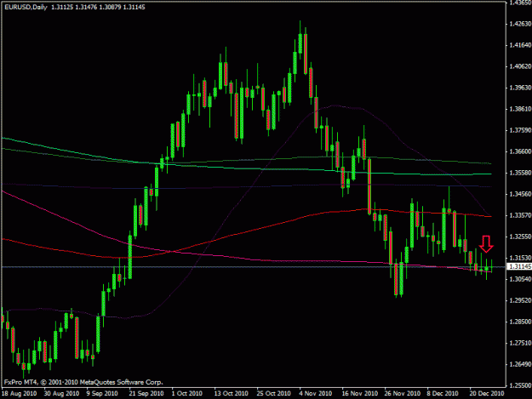Click the 8 Dec 2010 date label
532x399 pixels.
point(443,394)
